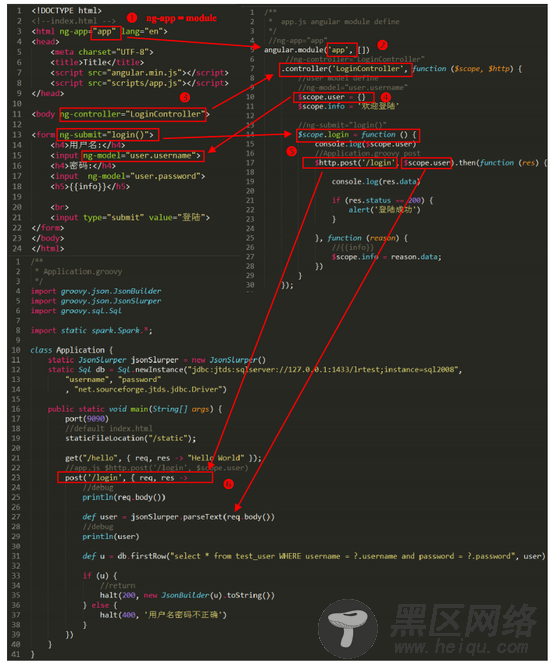Select the <title>Title</title> line

97,62
